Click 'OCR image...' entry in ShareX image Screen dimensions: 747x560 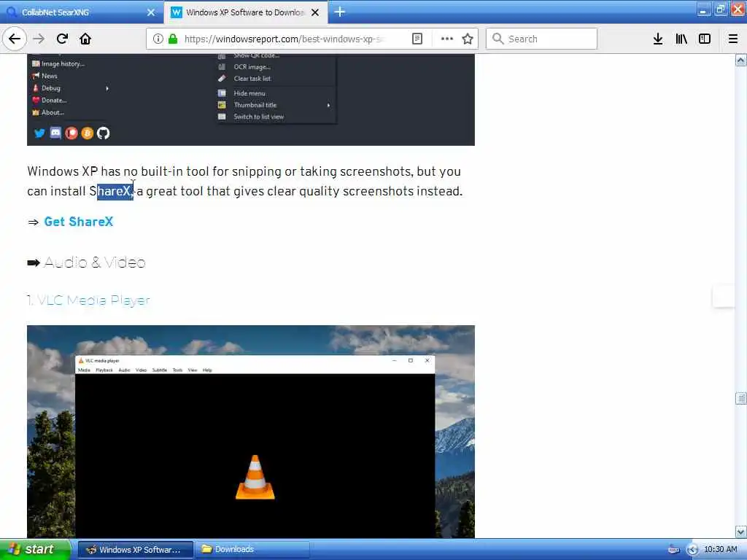click(x=252, y=66)
